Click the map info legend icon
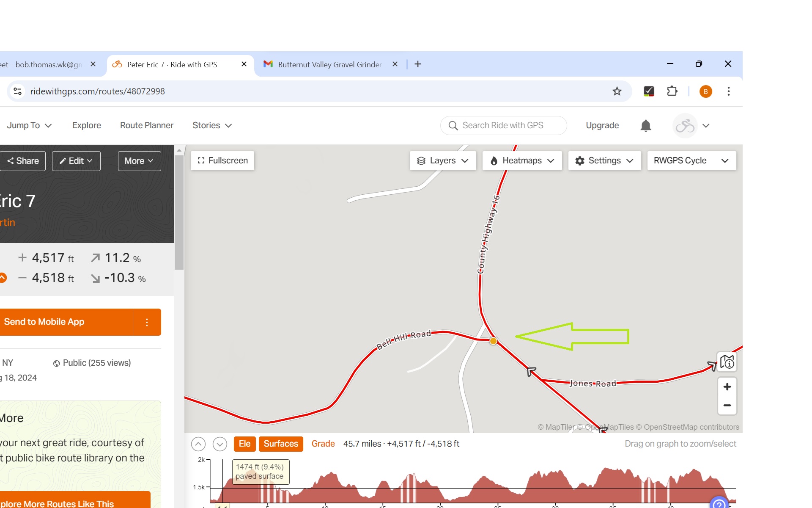Image resolution: width=812 pixels, height=508 pixels. click(x=727, y=362)
